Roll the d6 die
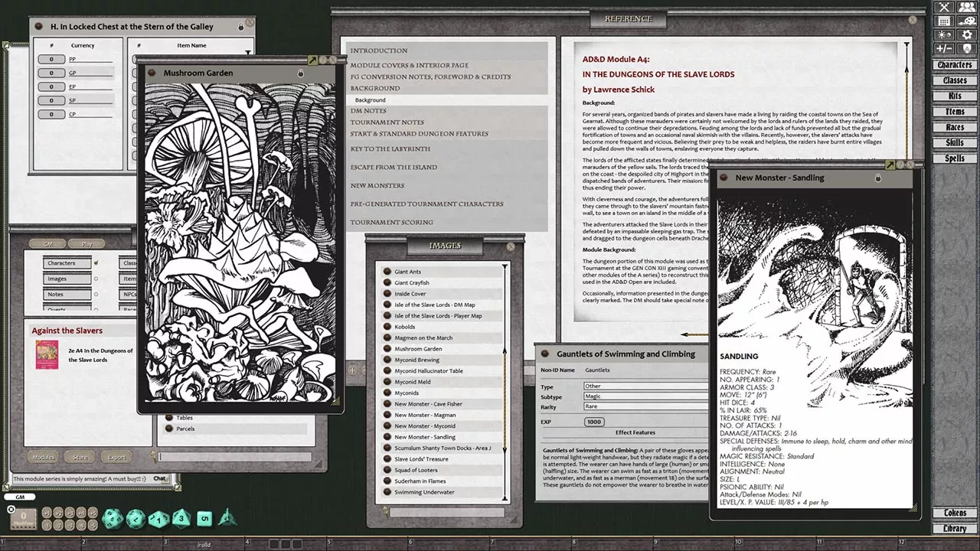The width and height of the screenshot is (980, 551). coord(204,519)
